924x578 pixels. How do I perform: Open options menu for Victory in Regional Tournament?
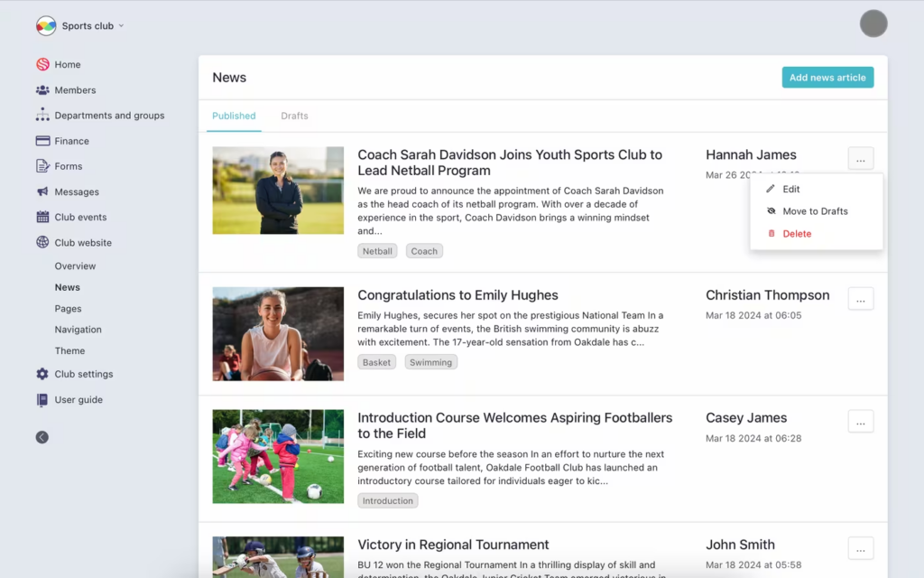click(860, 548)
